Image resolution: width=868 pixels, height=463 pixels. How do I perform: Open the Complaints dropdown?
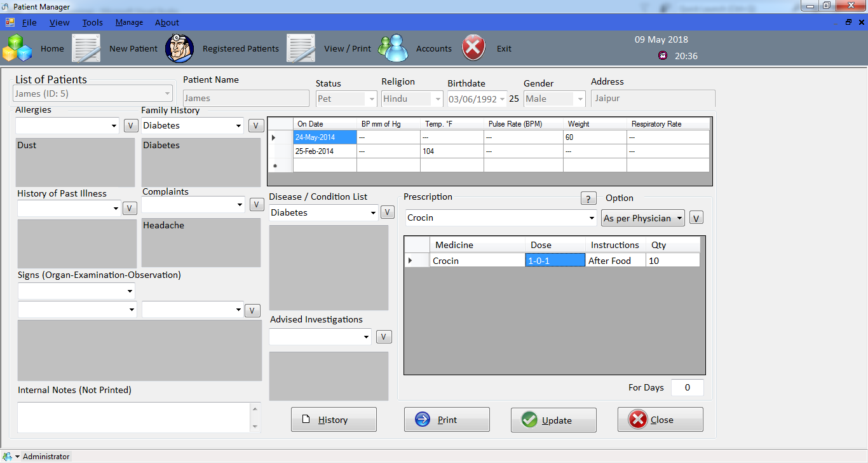coord(240,205)
